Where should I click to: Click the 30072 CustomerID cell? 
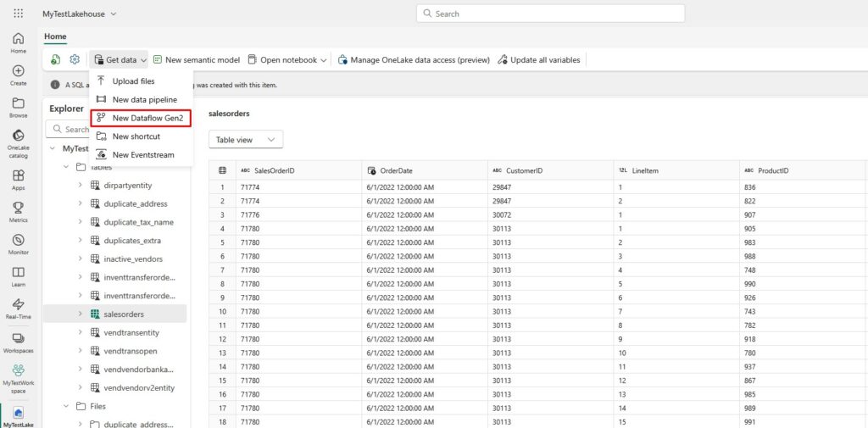click(x=551, y=214)
